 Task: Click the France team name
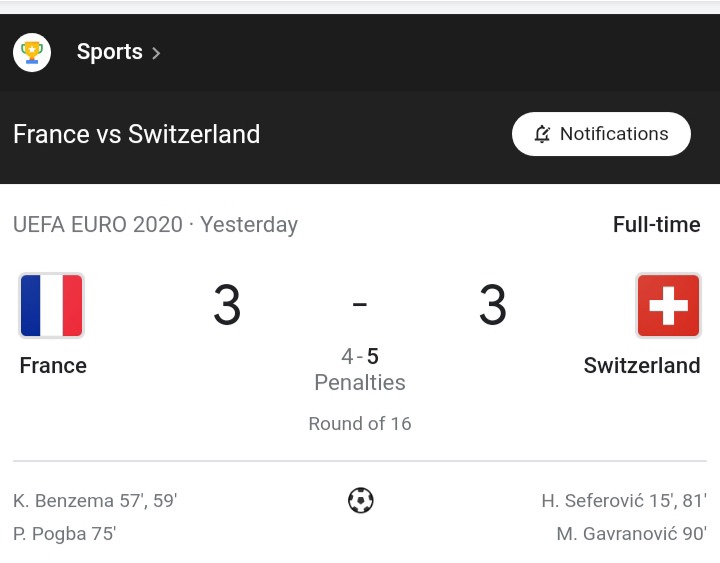[53, 366]
